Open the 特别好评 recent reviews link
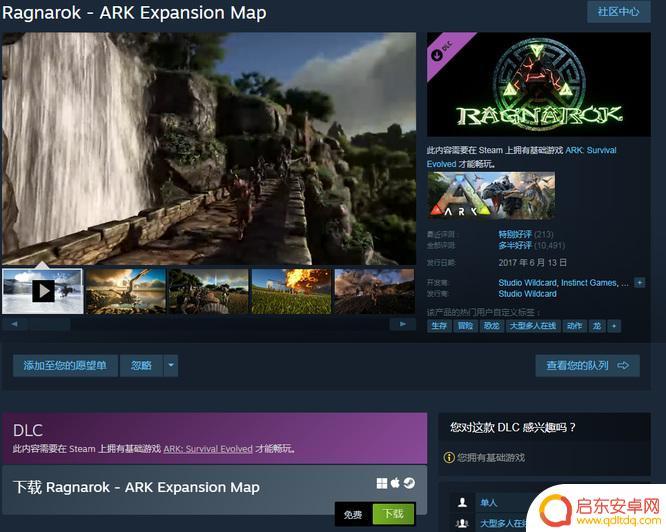The height and width of the screenshot is (532, 666). click(x=515, y=234)
